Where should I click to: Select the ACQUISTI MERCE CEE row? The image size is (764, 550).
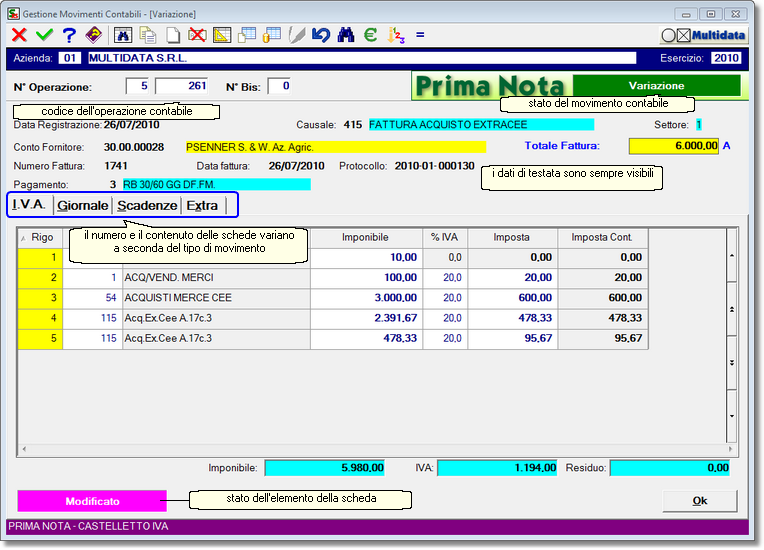[333, 298]
